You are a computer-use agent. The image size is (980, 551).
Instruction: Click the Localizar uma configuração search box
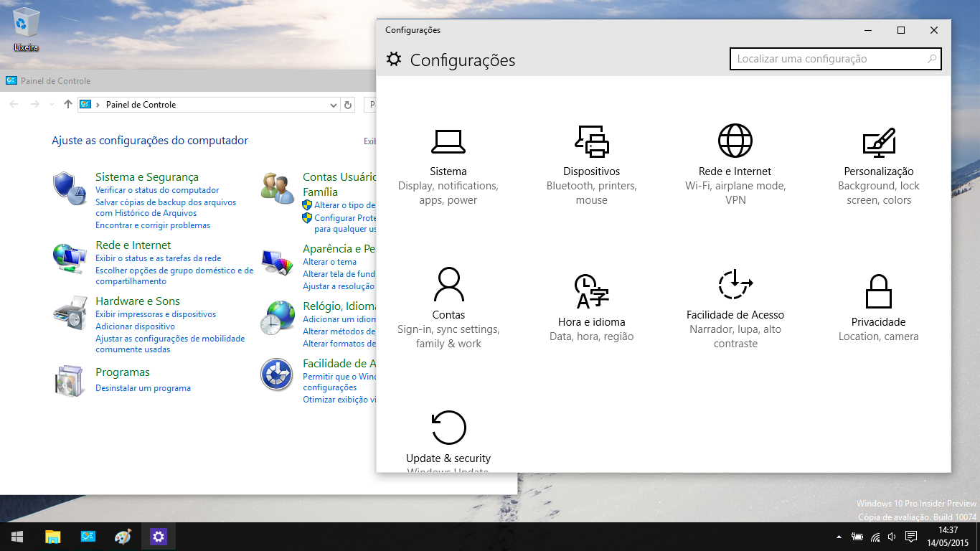point(829,59)
